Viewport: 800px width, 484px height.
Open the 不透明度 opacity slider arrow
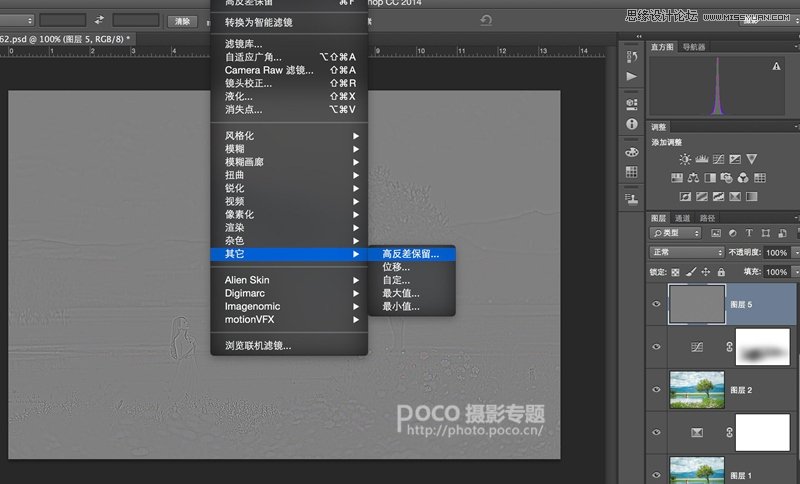[x=795, y=252]
